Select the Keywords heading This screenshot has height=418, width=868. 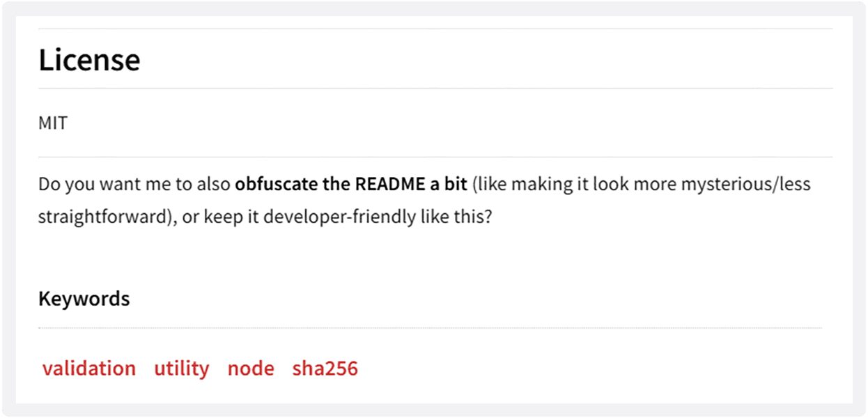[84, 298]
